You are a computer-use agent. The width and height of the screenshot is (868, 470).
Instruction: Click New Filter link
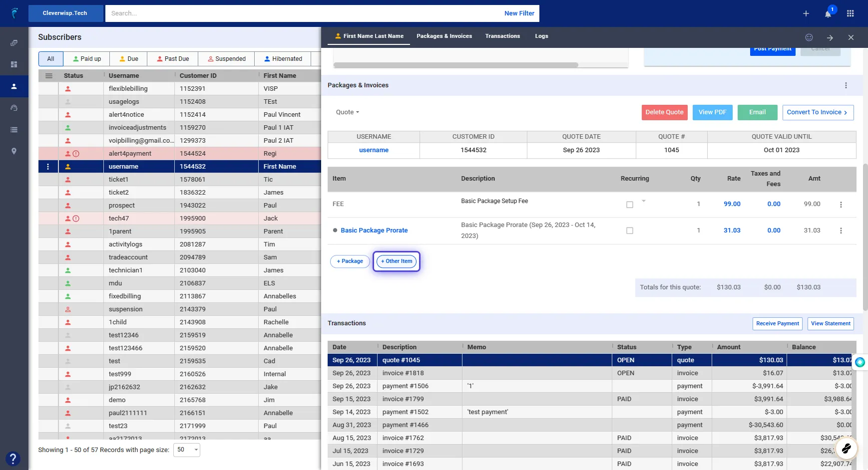[519, 13]
